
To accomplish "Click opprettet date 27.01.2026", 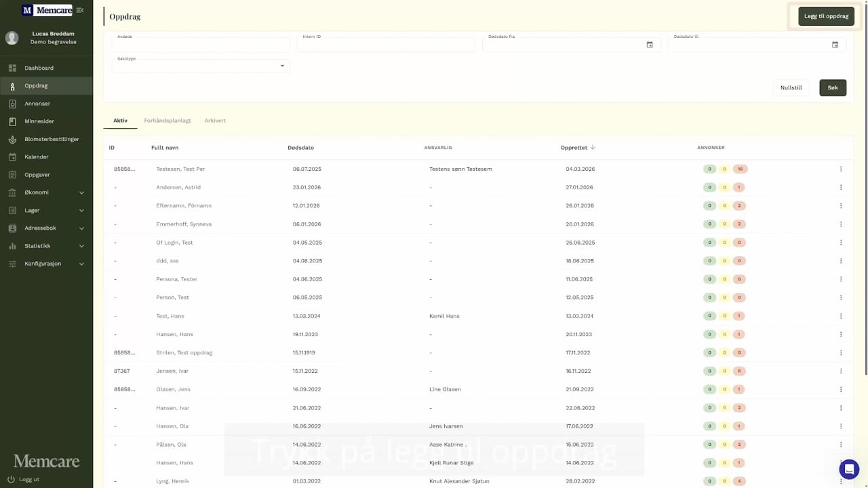I will coord(580,187).
